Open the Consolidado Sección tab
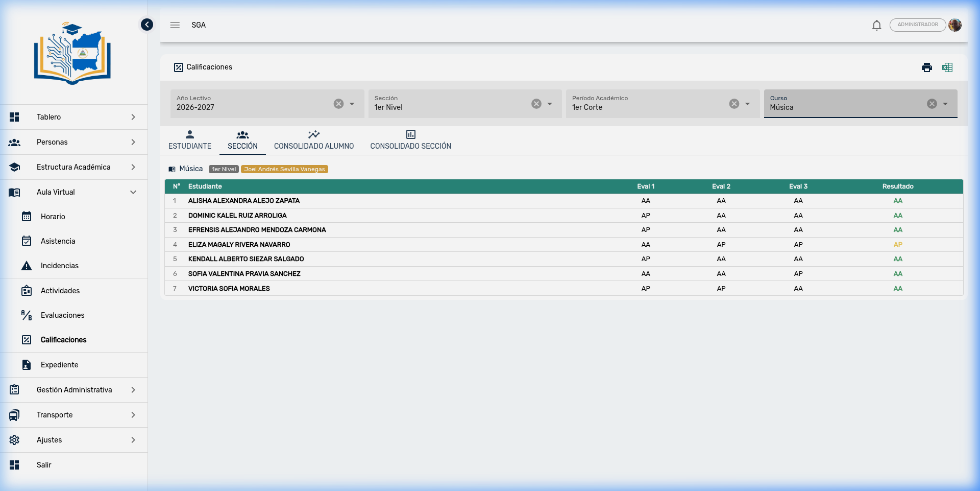Viewport: 980px width, 491px height. coord(410,140)
